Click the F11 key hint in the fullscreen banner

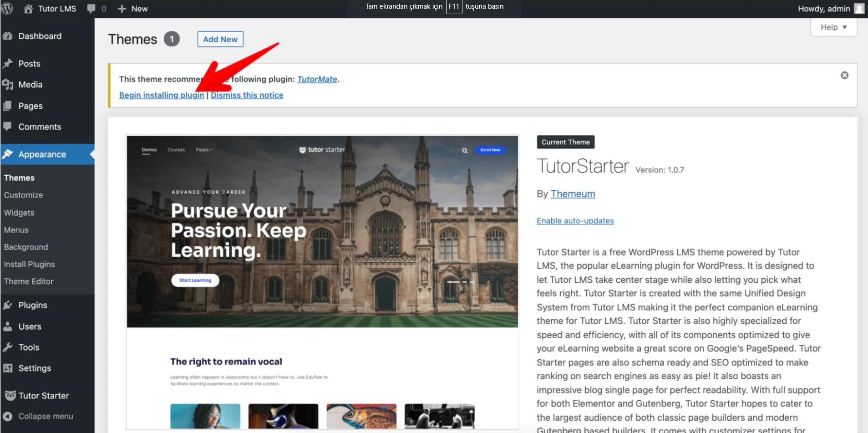[454, 7]
